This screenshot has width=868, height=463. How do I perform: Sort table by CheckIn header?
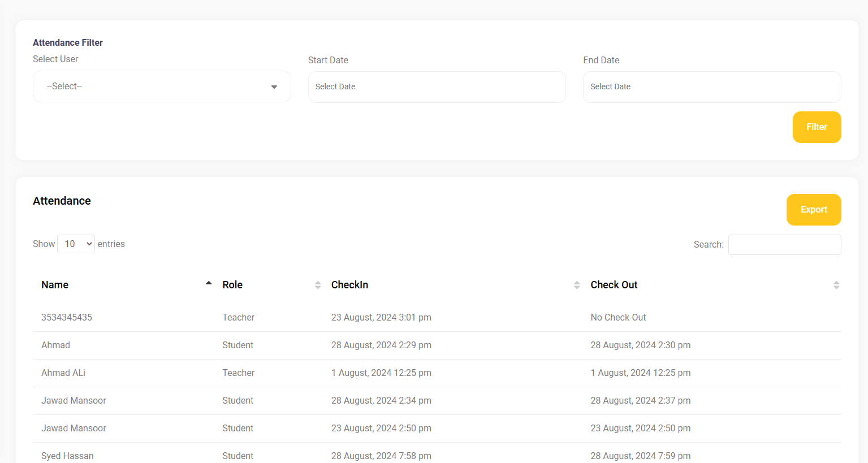(349, 285)
